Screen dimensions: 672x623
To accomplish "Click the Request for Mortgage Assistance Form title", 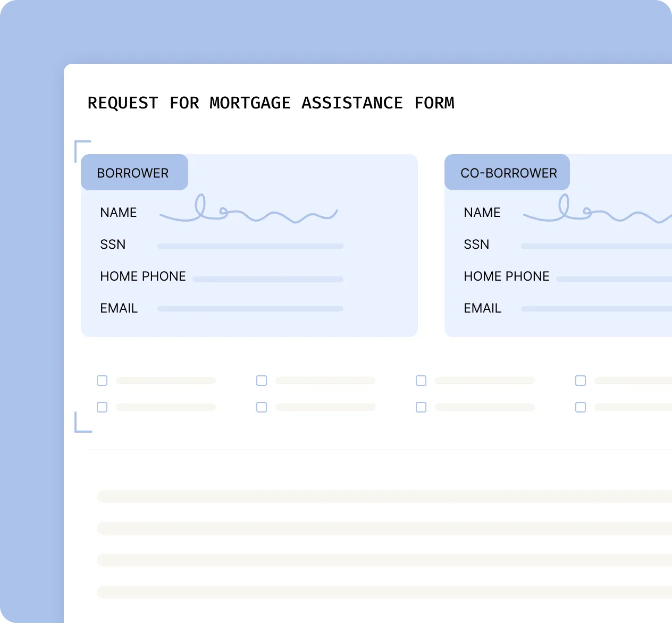I will (271, 103).
